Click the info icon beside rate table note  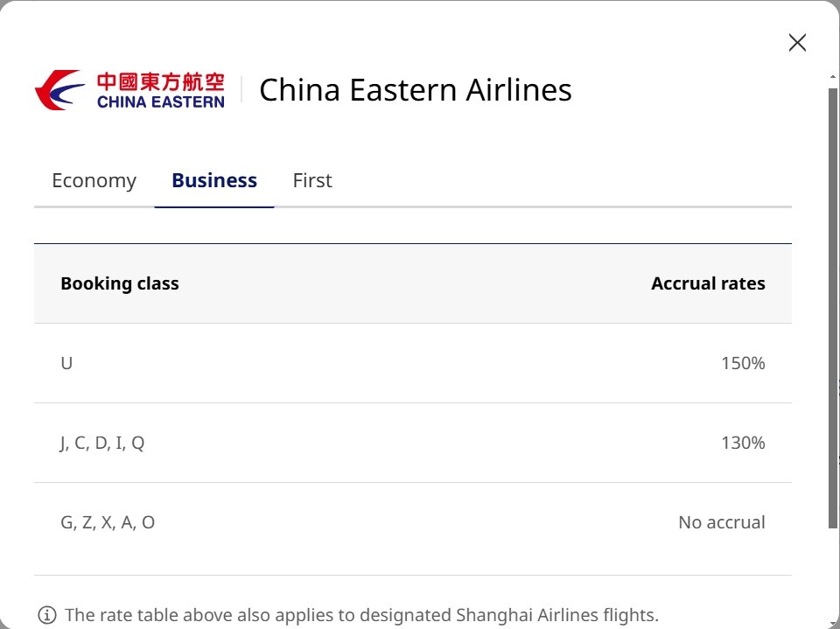coord(47,614)
